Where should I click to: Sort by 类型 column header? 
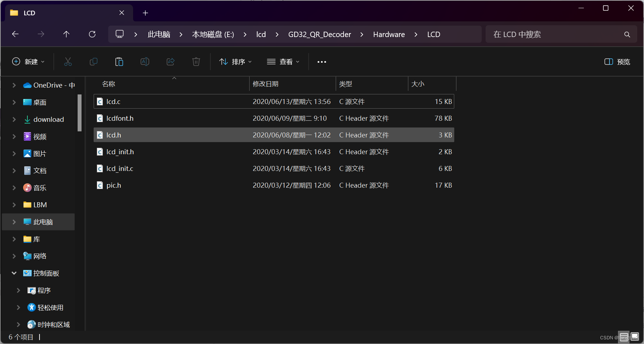pyautogui.click(x=372, y=84)
